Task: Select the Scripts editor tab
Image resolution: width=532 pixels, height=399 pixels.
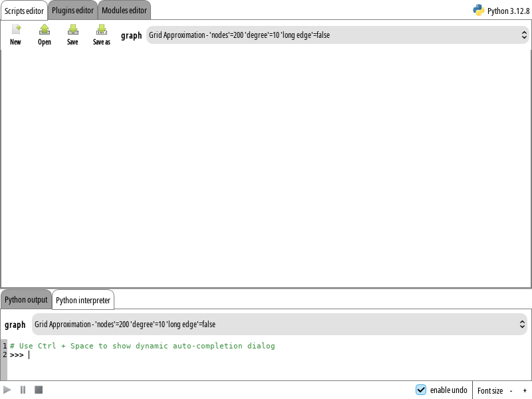Action: (x=24, y=11)
